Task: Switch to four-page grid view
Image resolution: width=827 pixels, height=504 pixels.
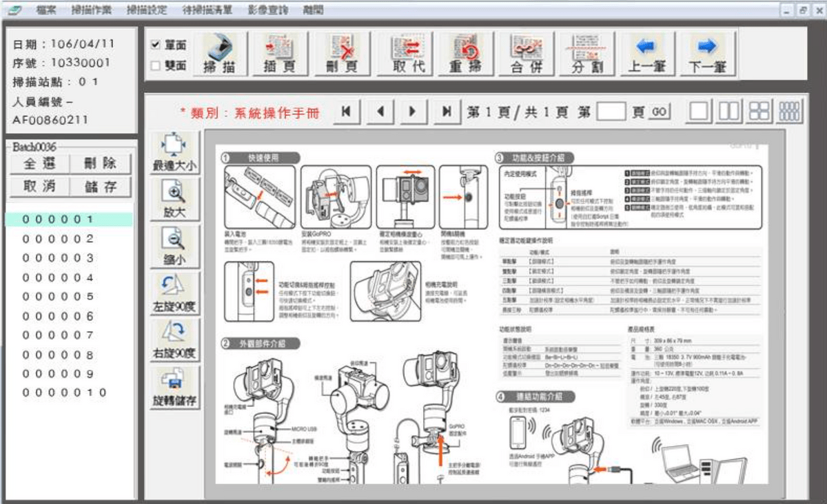Action: [760, 112]
